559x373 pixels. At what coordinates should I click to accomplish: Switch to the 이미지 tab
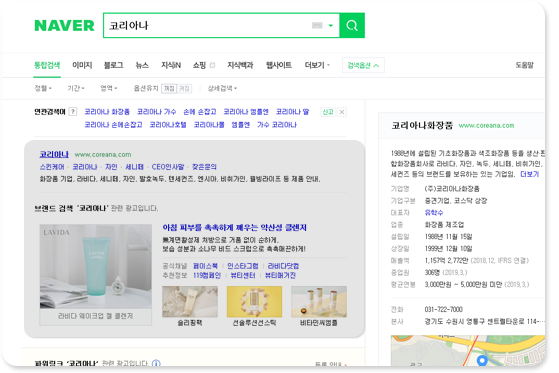[82, 65]
